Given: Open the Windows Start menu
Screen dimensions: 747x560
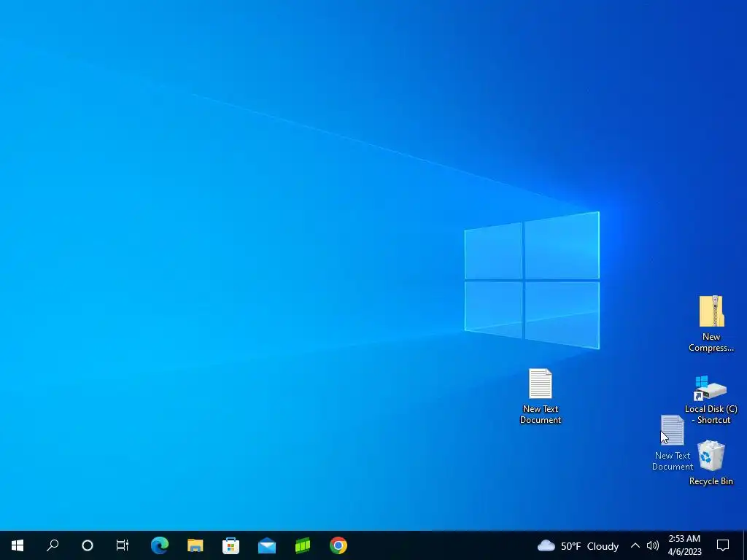Looking at the screenshot, I should click(x=18, y=545).
